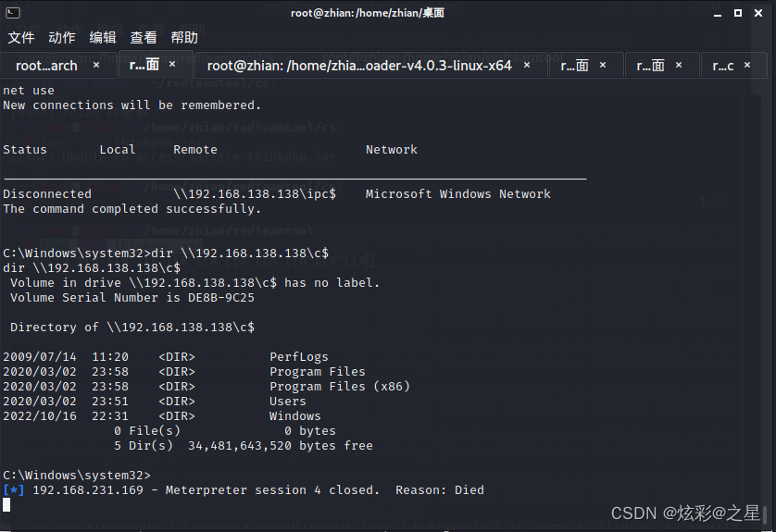Click the 'Disconnected' status text

47,193
